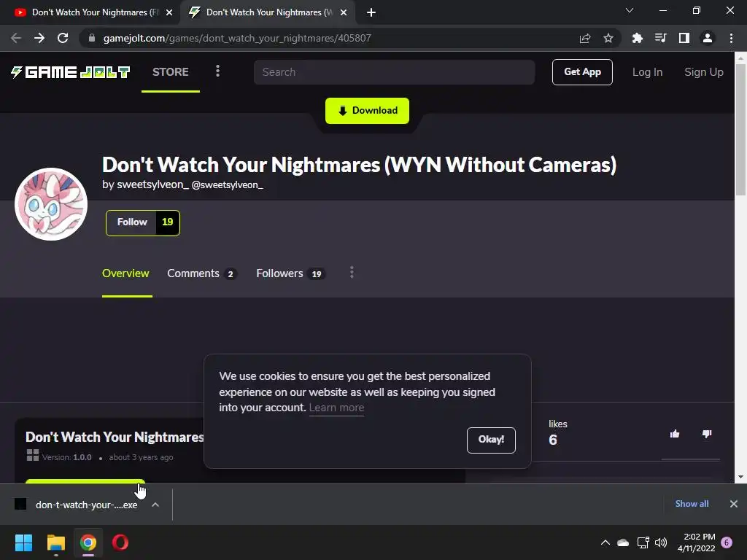
Task: Open the STORE tab
Action: [171, 72]
